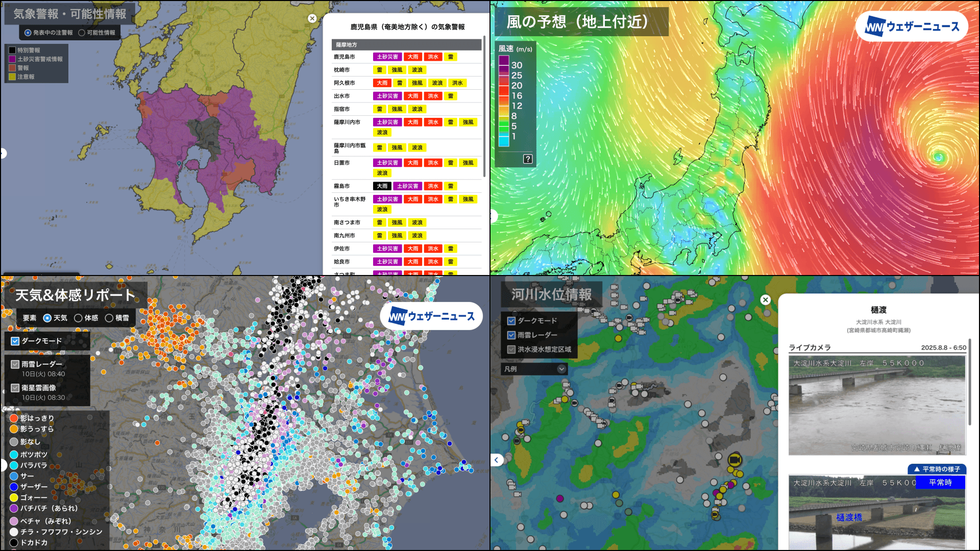Select the 体感 radio option
Screen dimensions: 980x551
78,318
